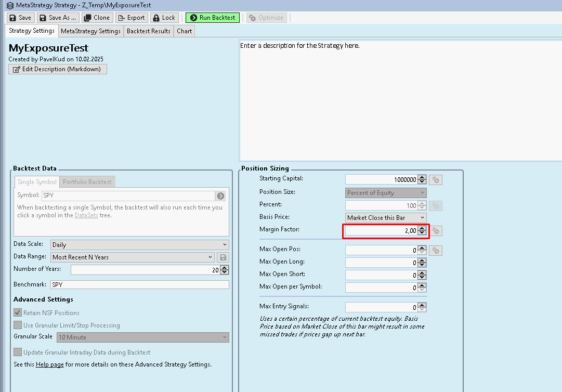Image resolution: width=562 pixels, height=392 pixels.
Task: Switch to the Backtest Results tab
Action: pos(148,31)
